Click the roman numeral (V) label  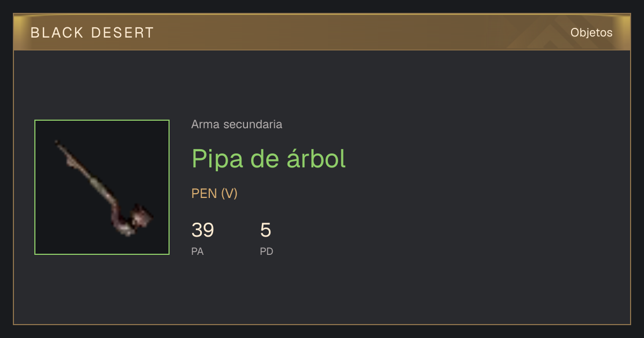229,194
